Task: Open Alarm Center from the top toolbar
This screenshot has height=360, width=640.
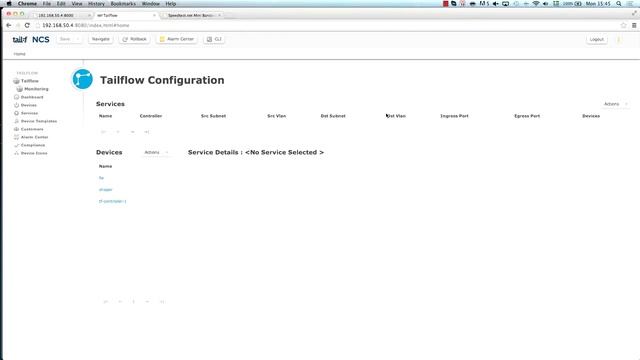Action: [177, 39]
